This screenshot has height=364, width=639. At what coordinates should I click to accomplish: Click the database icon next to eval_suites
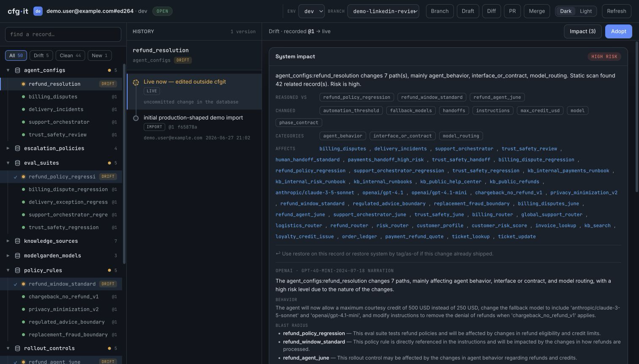[17, 163]
